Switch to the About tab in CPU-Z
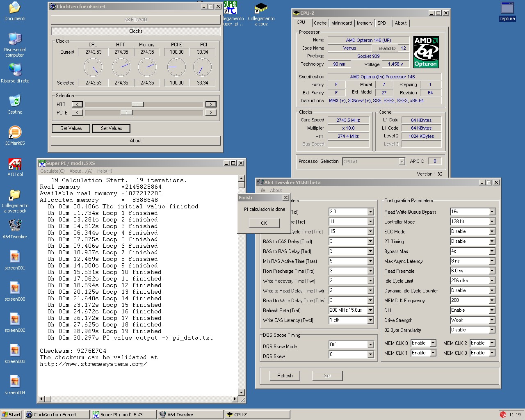 [401, 23]
